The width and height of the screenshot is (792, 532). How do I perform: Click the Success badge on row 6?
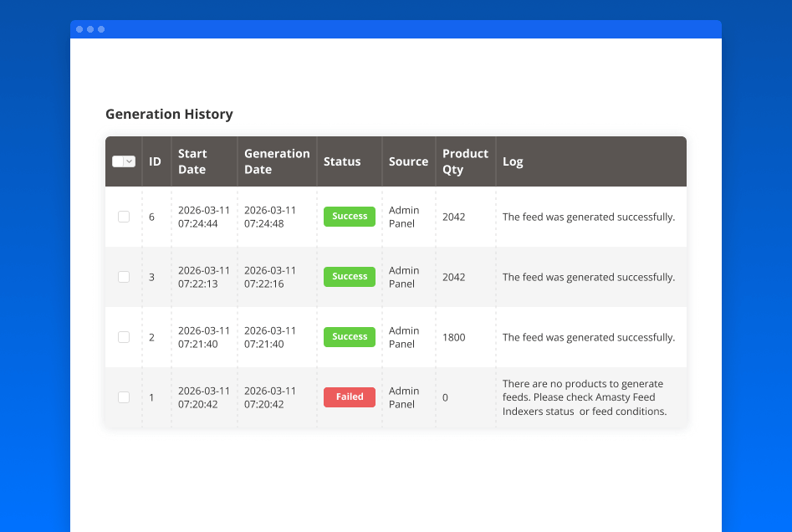349,216
